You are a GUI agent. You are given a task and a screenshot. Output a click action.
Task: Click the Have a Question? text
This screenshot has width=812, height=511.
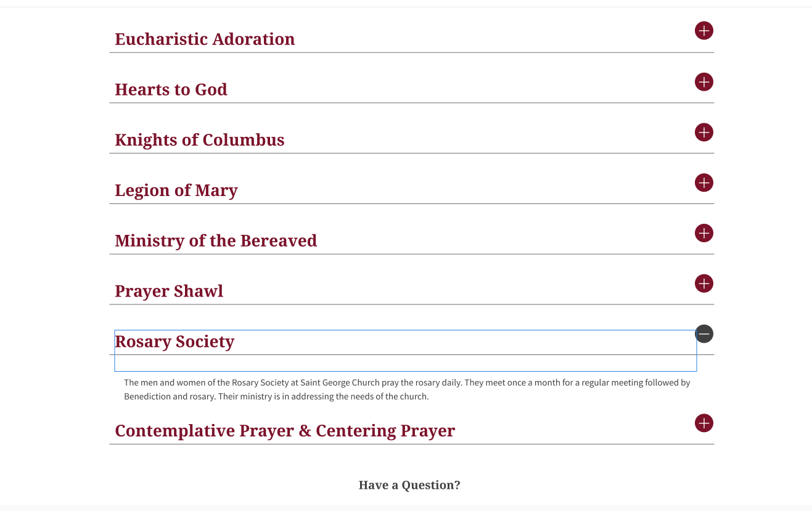tap(409, 485)
